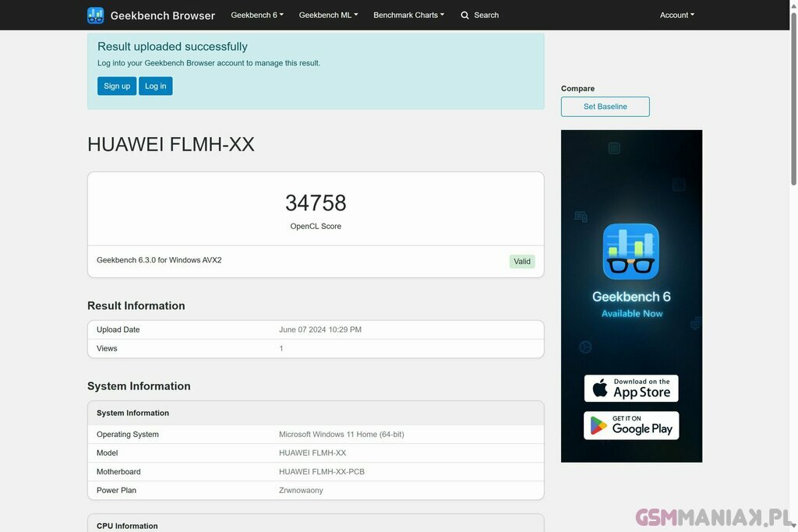This screenshot has width=798, height=532.
Task: Click the CPU Information table header
Action: [316, 523]
